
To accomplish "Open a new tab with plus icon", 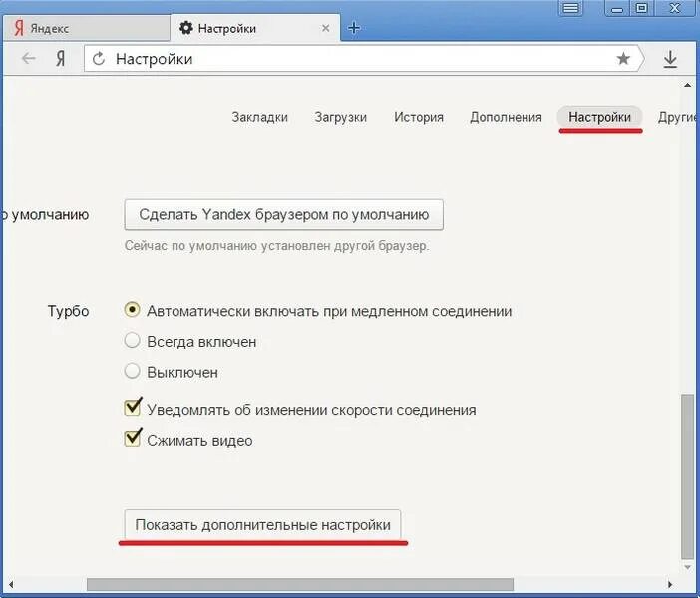I will (354, 28).
